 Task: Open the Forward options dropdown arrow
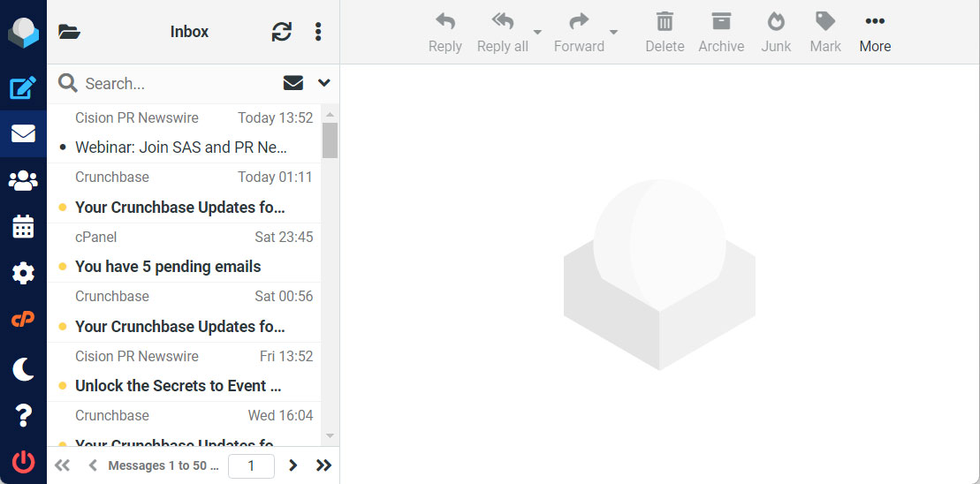(613, 33)
